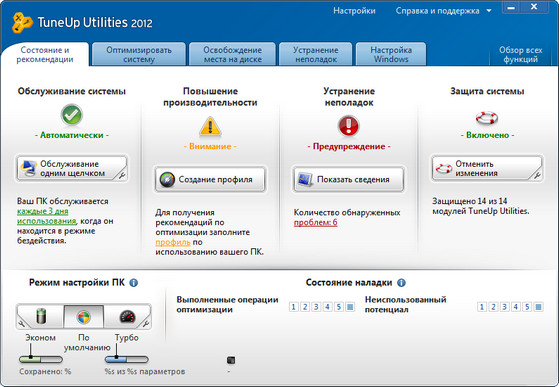The image size is (559, 387).
Task: Click the Защищено 14 из 14 text
Action: click(x=470, y=201)
